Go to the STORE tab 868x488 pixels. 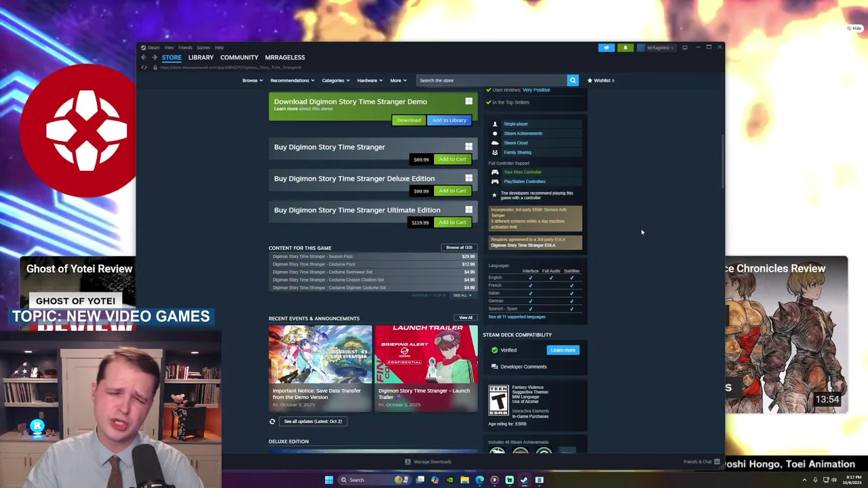pyautogui.click(x=172, y=58)
